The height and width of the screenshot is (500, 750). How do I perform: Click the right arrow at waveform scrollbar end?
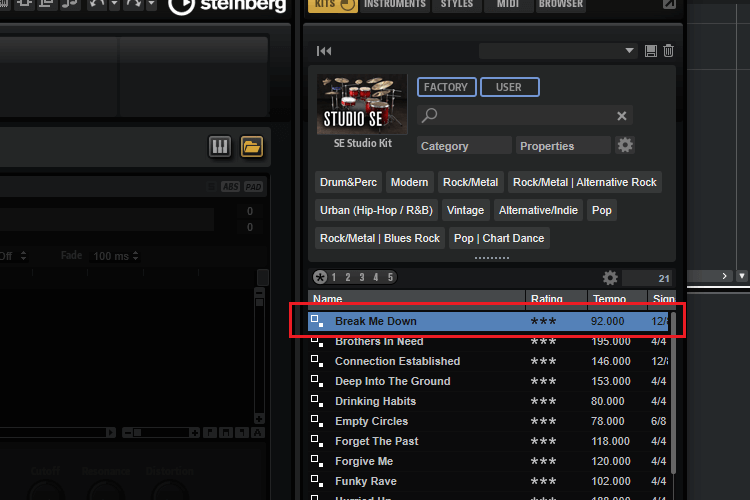(x=110, y=433)
